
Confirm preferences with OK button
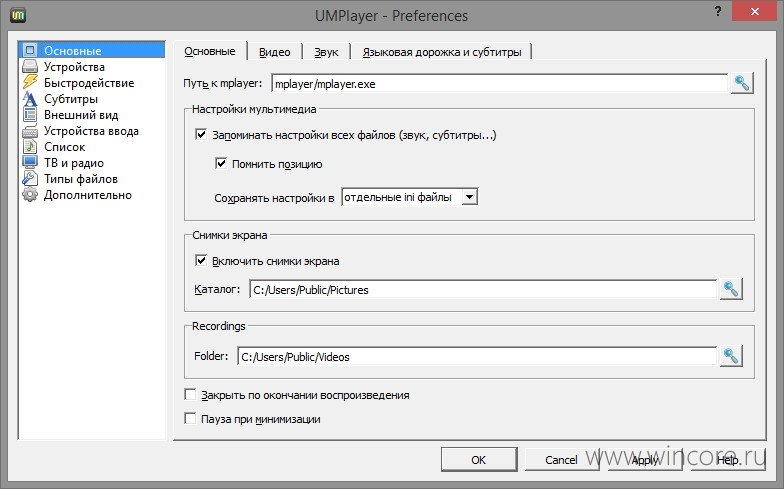click(x=479, y=460)
